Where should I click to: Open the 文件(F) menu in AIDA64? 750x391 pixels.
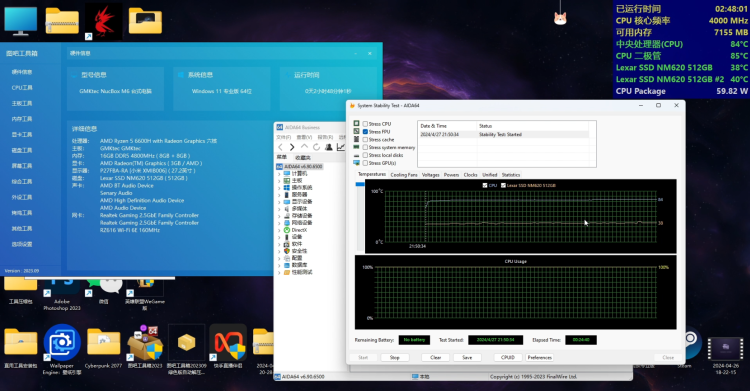(284, 137)
